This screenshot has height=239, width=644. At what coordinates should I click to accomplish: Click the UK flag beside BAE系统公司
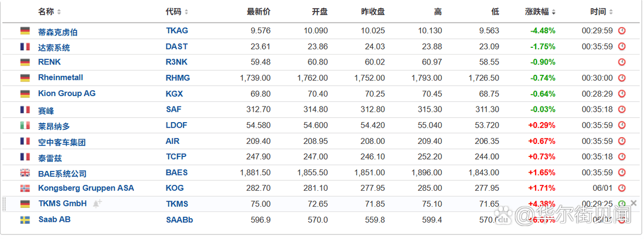pos(25,173)
